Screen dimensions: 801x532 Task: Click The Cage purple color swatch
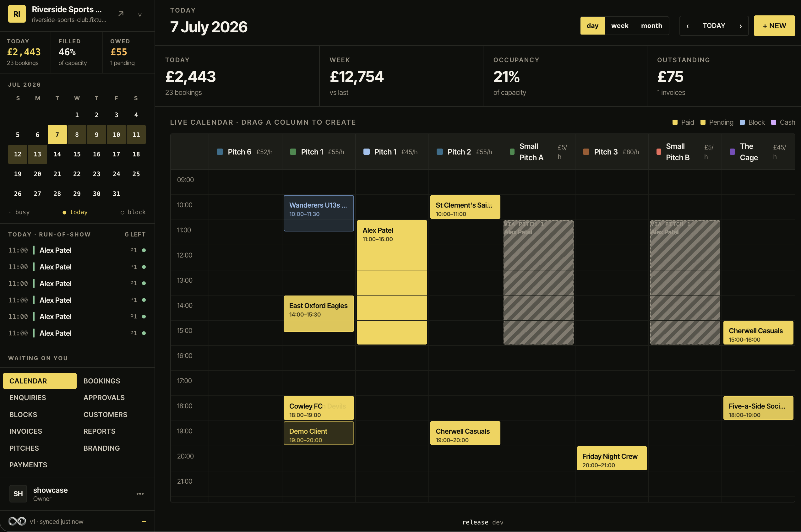733,152
